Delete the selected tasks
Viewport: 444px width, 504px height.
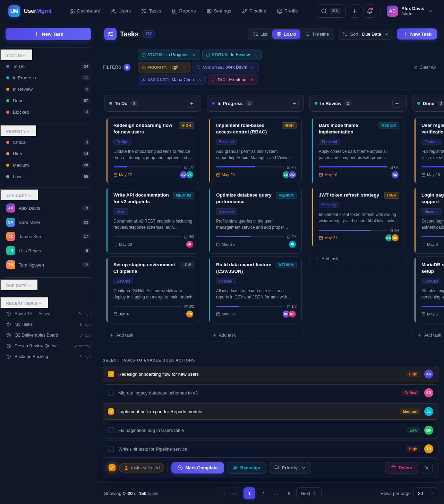pos(401,468)
